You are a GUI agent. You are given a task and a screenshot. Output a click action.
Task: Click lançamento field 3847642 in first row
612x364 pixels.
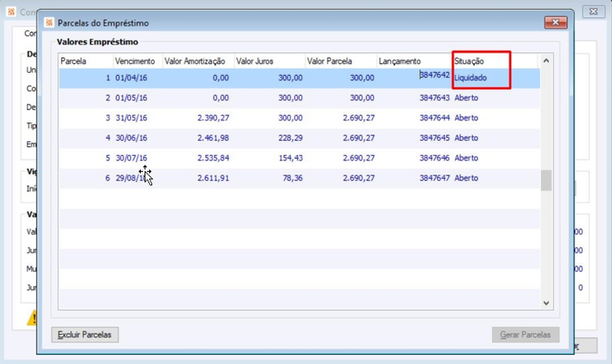tap(435, 74)
